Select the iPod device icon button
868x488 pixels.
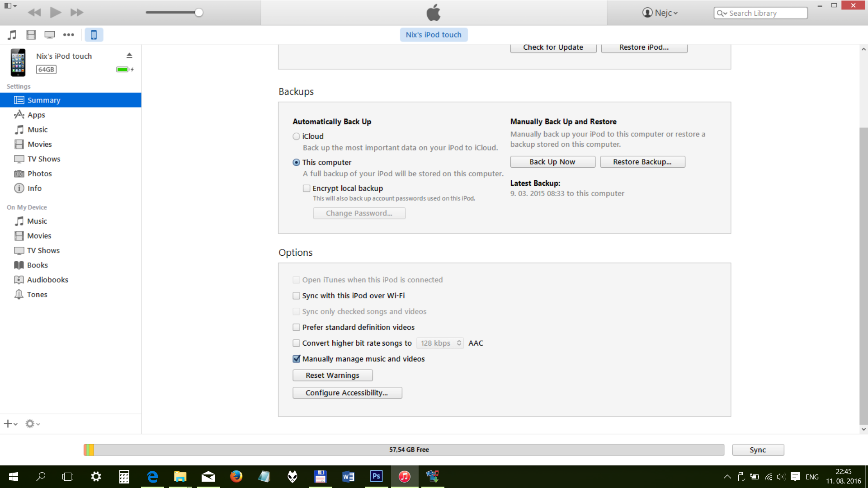(x=94, y=35)
